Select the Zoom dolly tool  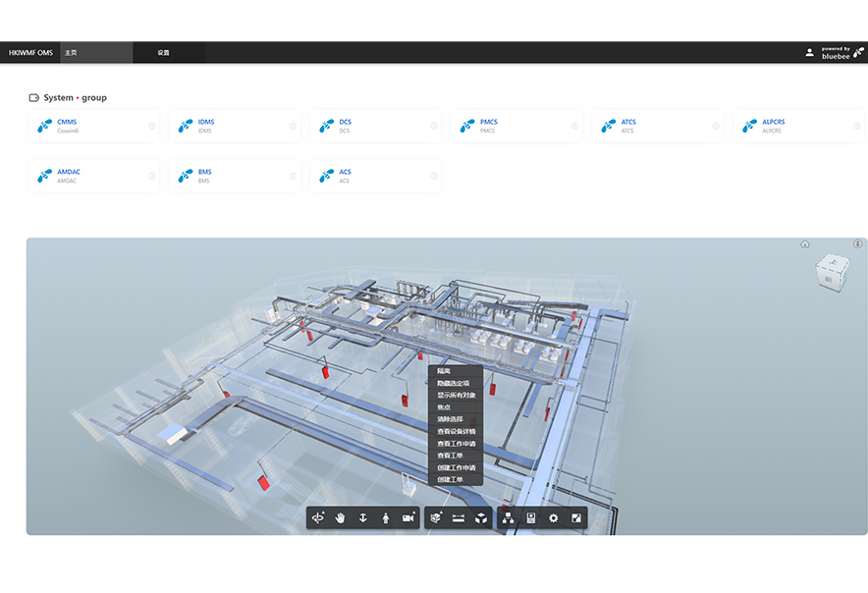tap(362, 518)
